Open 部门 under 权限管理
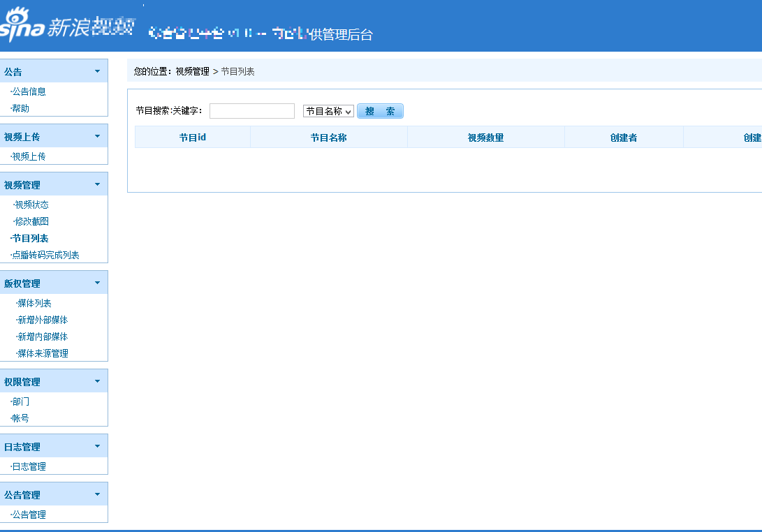This screenshot has height=532, width=762. (x=20, y=401)
